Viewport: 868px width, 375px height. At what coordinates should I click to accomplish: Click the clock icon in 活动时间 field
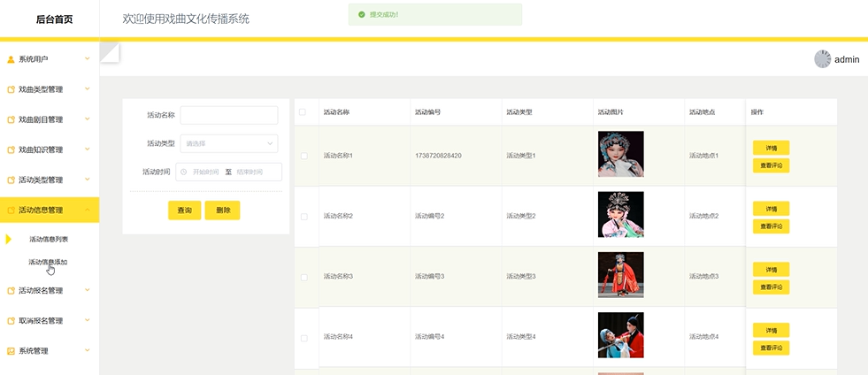tap(184, 172)
